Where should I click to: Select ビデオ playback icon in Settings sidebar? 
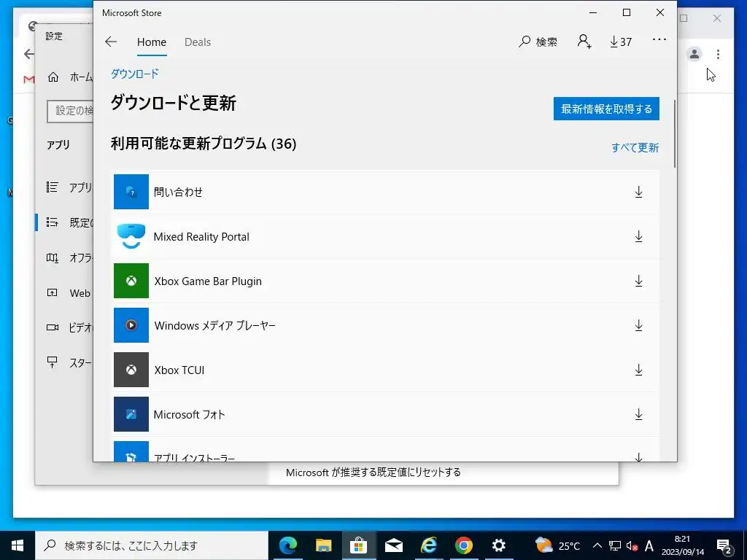click(x=53, y=327)
